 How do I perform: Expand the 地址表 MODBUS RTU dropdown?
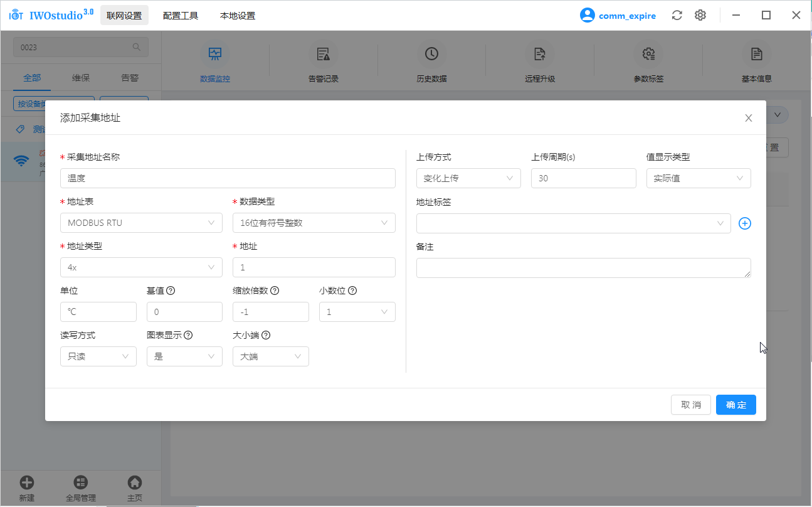coord(141,223)
